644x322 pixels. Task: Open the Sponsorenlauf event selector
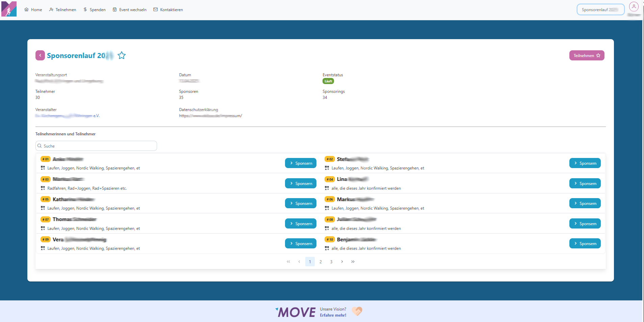[600, 9]
